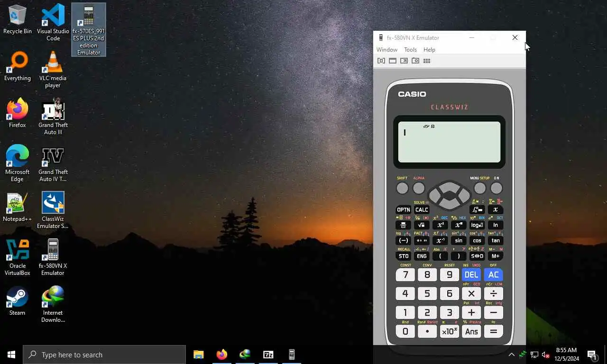
Task: Click the multiplication × key
Action: point(471,293)
